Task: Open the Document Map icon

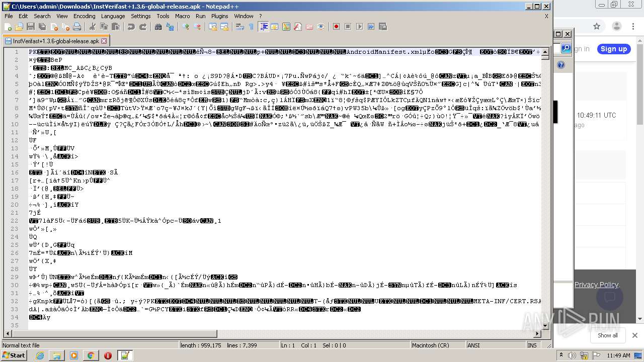Action: pyautogui.click(x=286, y=27)
